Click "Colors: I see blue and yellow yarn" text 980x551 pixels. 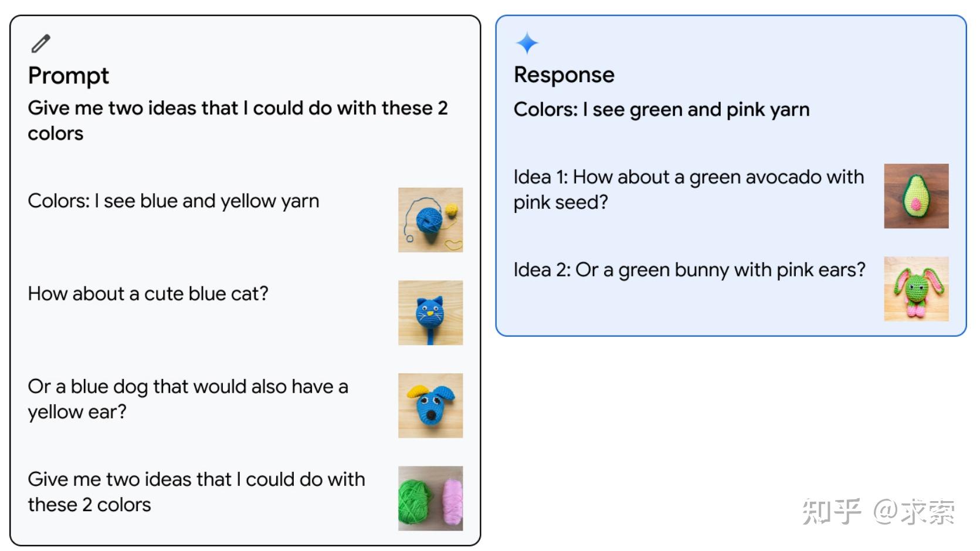(174, 201)
